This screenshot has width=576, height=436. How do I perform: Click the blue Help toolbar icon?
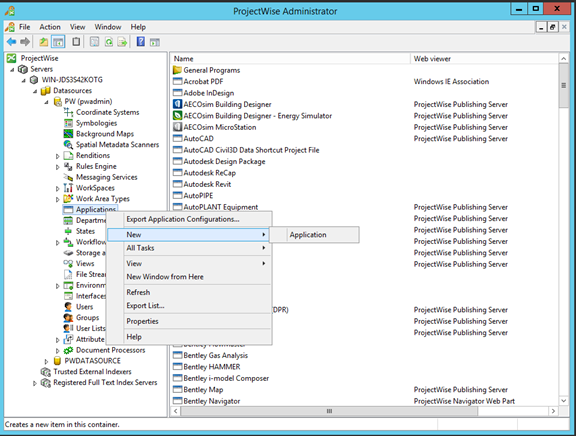point(141,42)
